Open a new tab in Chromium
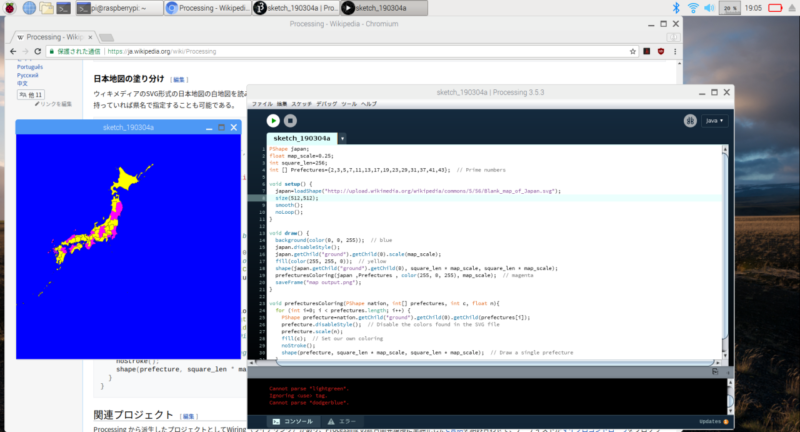This screenshot has width=800, height=432. 106,37
